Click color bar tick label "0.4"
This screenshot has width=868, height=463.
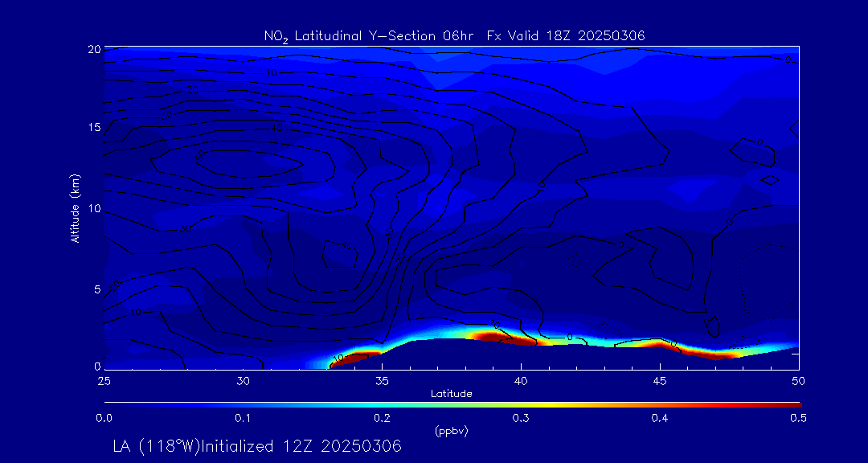point(660,419)
